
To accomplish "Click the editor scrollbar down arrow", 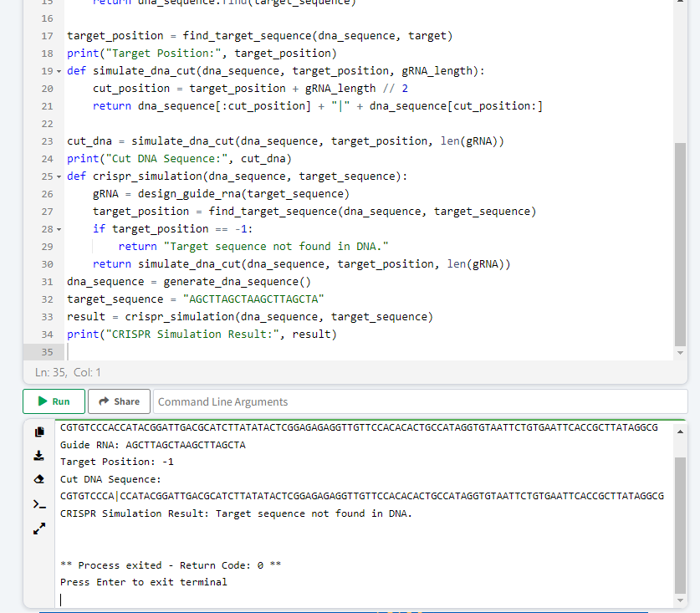I will (x=680, y=353).
